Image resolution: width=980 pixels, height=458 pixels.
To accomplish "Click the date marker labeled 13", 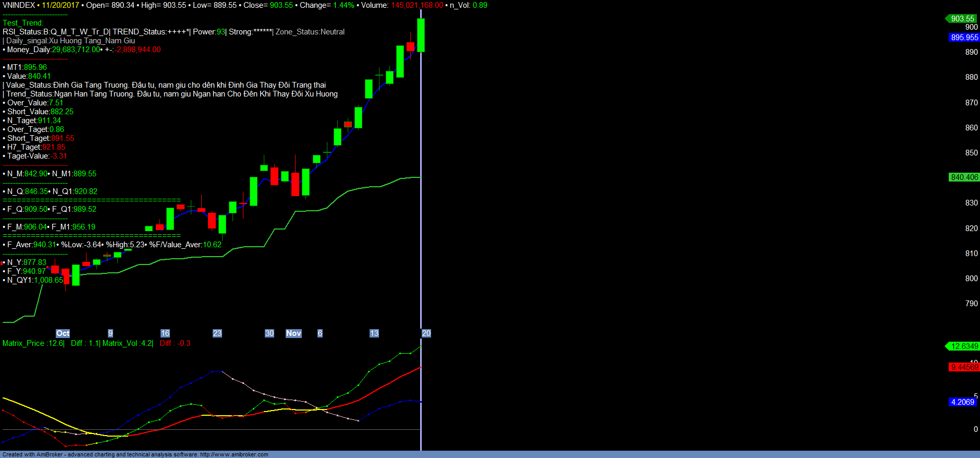I will click(374, 333).
